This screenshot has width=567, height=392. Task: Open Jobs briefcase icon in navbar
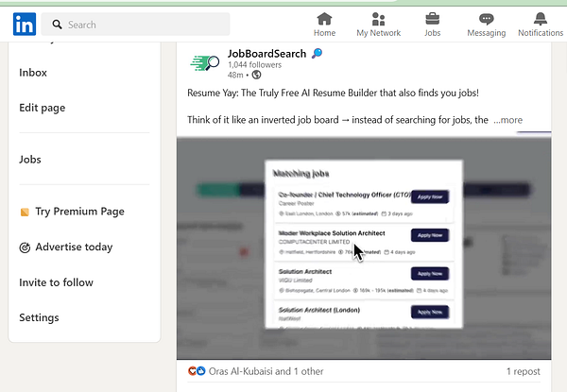tap(432, 19)
